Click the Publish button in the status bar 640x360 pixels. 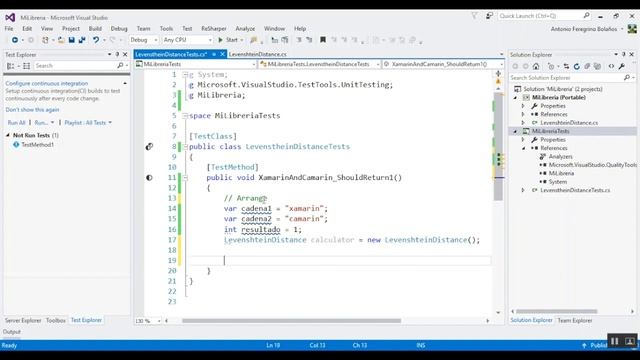coord(595,345)
